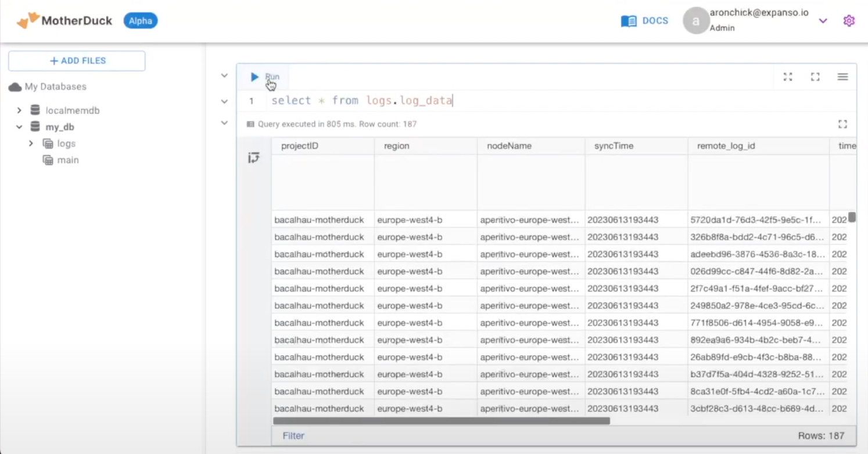Select the main schema item

point(67,160)
